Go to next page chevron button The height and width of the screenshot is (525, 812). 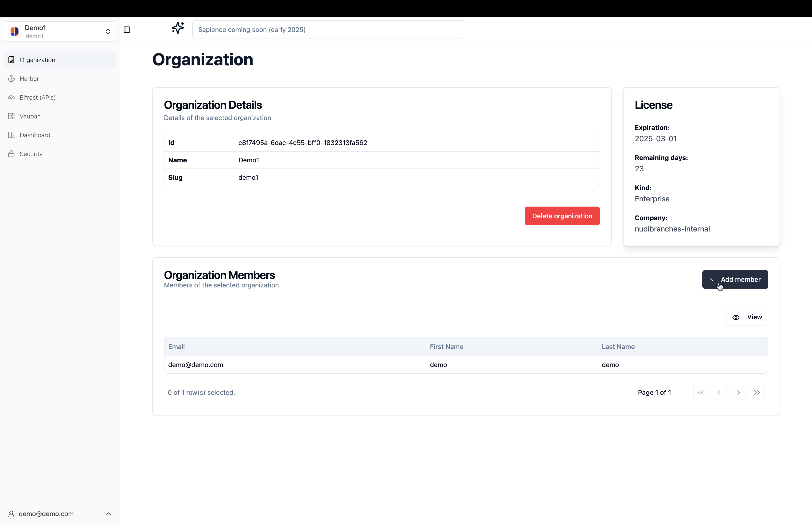pos(738,392)
